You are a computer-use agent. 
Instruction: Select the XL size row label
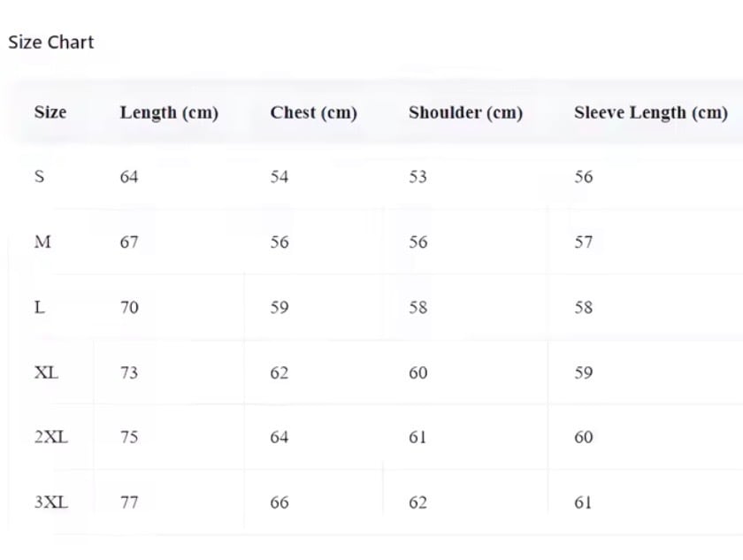click(46, 372)
